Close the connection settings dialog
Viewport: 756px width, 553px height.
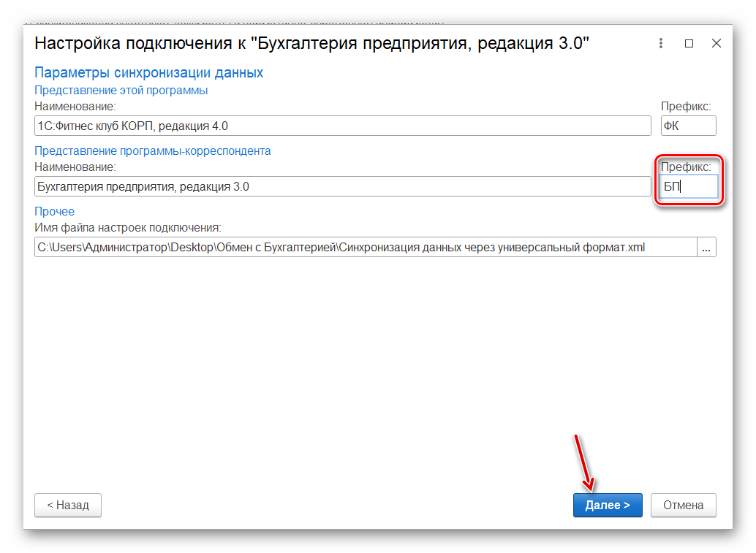click(x=717, y=43)
